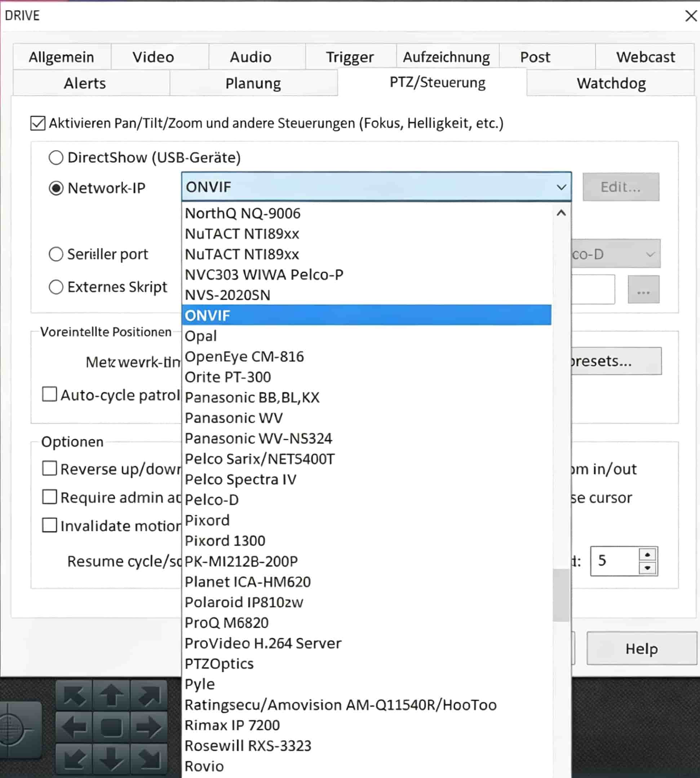Toggle the Invalidate motion checkbox

pos(49,525)
